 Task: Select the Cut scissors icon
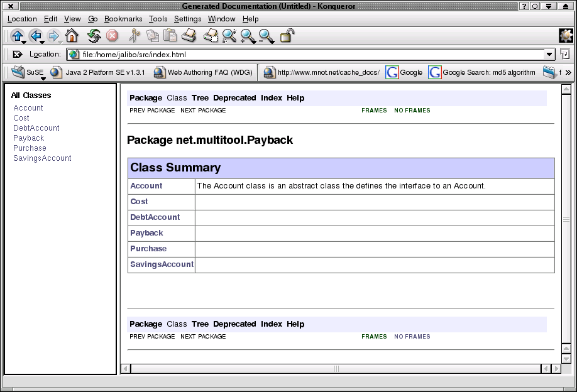134,36
